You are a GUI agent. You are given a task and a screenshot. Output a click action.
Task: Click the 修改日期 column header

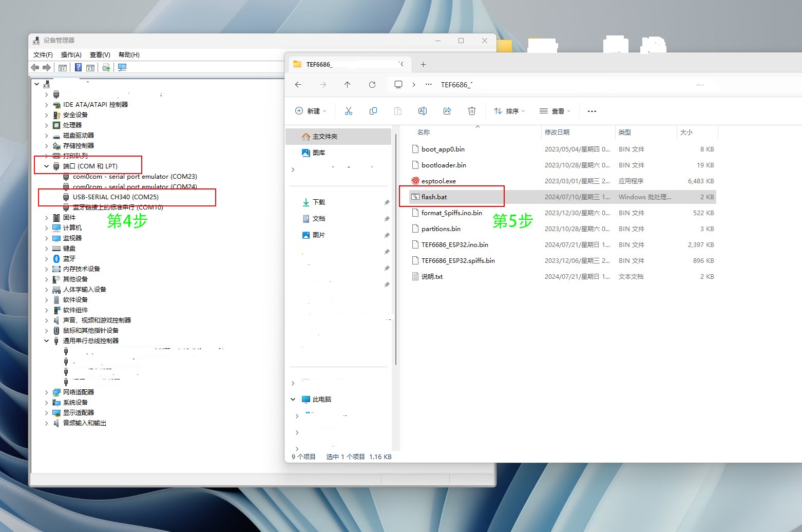tap(557, 132)
